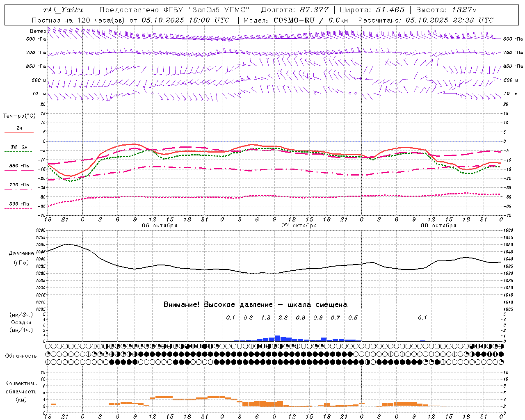This screenshot has height=420, width=525.
Task: Click the (мм/1ч.) unit label
Action: pos(21,330)
